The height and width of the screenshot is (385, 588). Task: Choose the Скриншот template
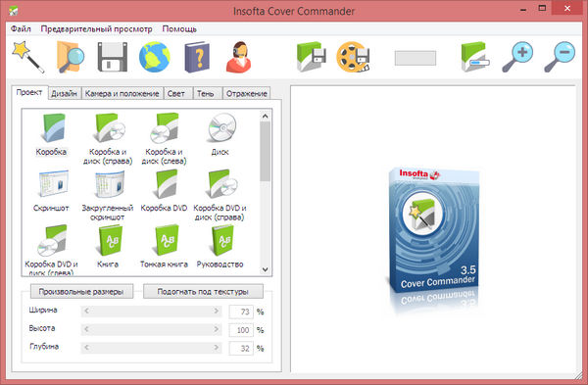pyautogui.click(x=51, y=190)
